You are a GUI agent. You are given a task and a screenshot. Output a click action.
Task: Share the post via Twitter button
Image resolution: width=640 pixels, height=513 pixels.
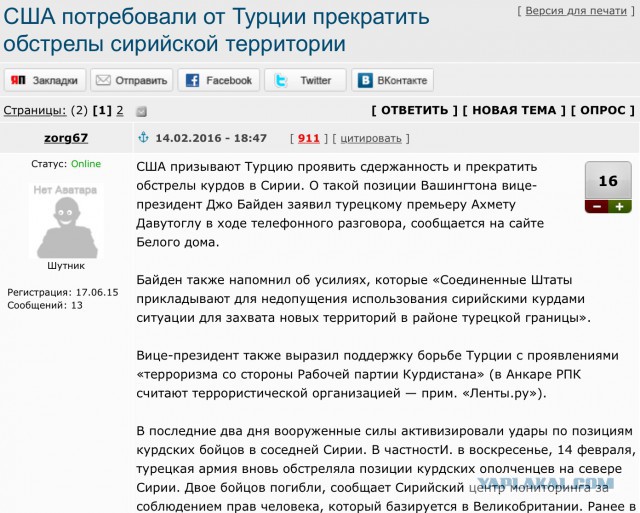coord(305,80)
